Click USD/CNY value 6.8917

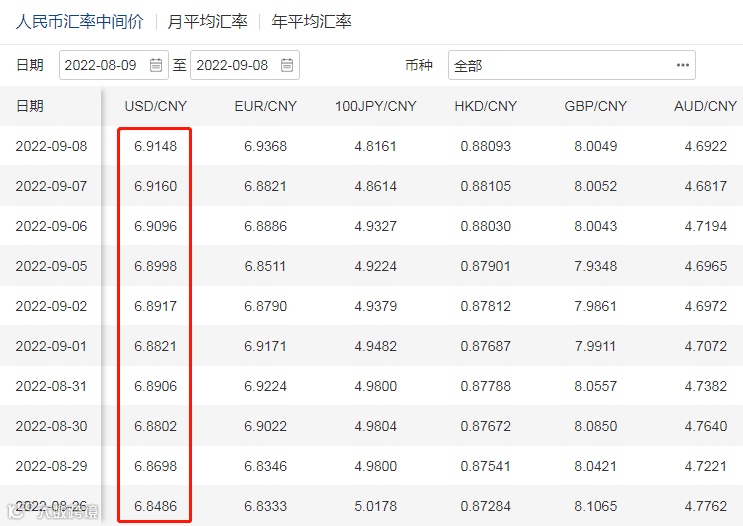click(x=155, y=306)
